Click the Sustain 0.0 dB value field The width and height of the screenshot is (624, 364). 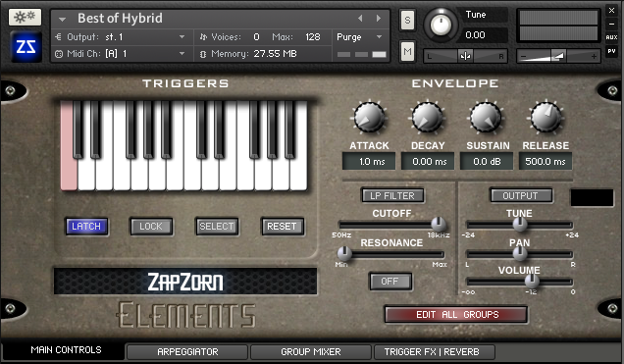pos(487,162)
